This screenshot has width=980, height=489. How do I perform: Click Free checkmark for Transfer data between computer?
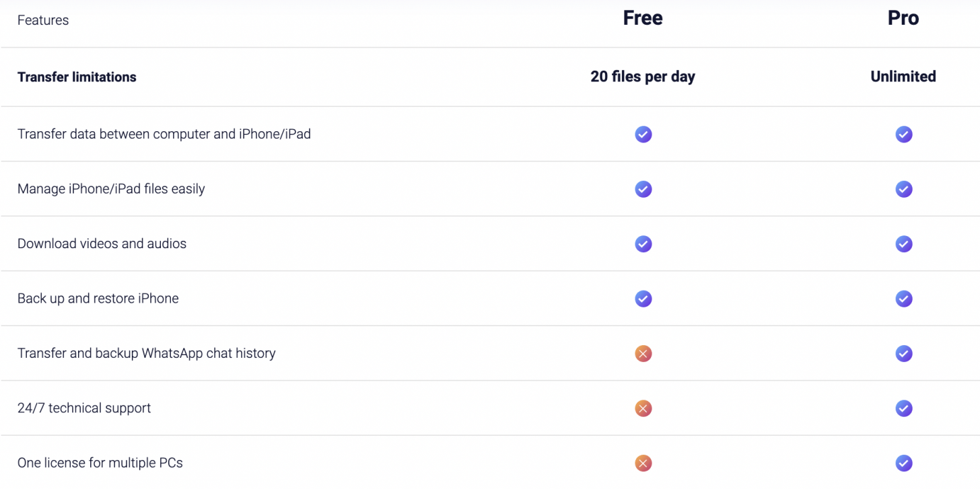coord(643,135)
